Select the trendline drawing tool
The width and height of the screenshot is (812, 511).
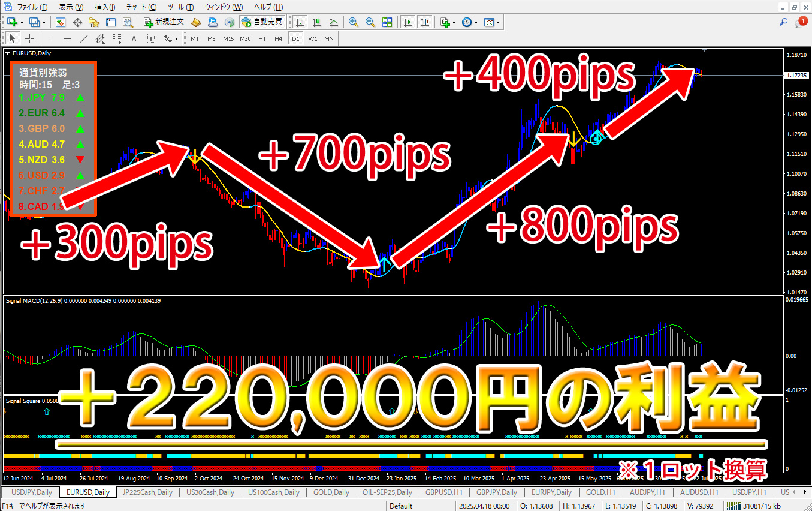[x=84, y=38]
